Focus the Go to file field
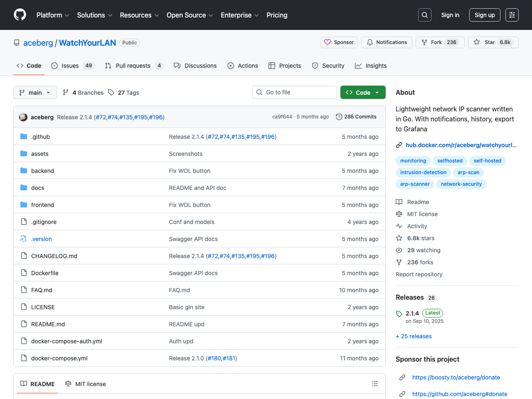Image resolution: width=532 pixels, height=399 pixels. click(295, 92)
